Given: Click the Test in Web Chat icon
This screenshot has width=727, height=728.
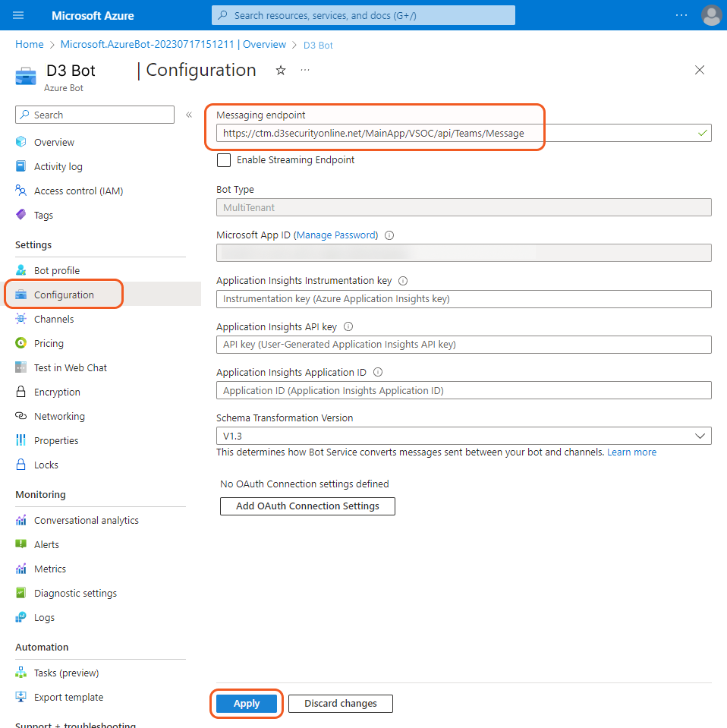Looking at the screenshot, I should coord(21,367).
